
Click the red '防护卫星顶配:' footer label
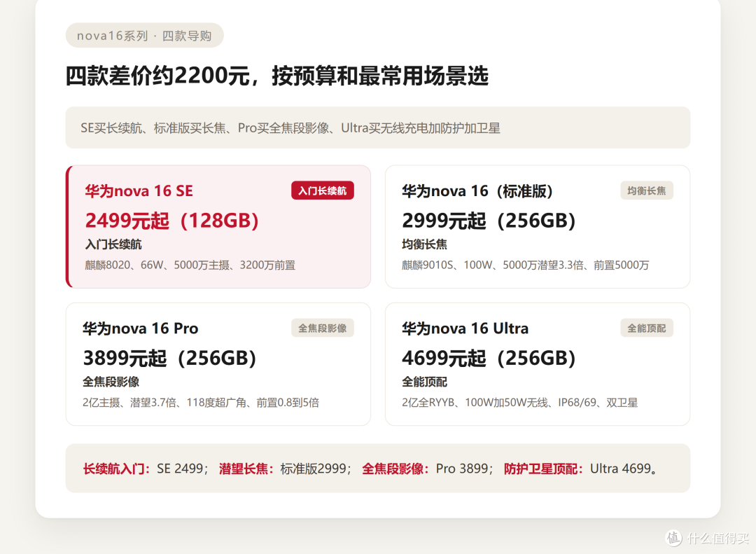[544, 469]
